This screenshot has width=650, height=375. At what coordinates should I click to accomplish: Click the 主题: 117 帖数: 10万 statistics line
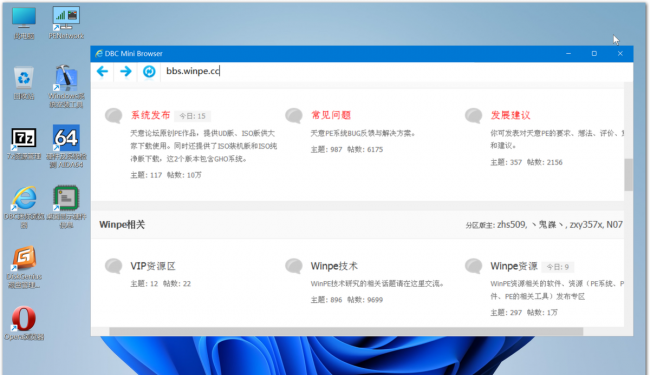point(166,175)
